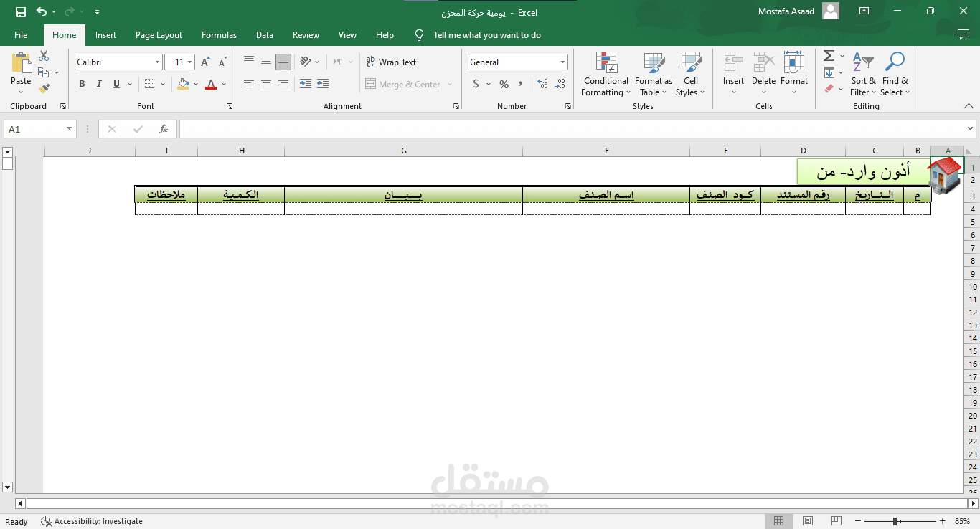
Task: Switch to the Review tab
Action: click(306, 35)
